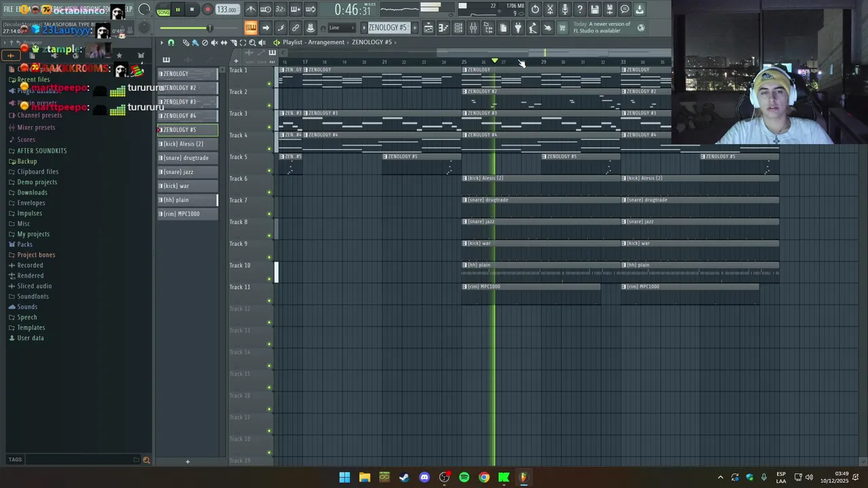Open the Playlist view

[429, 28]
